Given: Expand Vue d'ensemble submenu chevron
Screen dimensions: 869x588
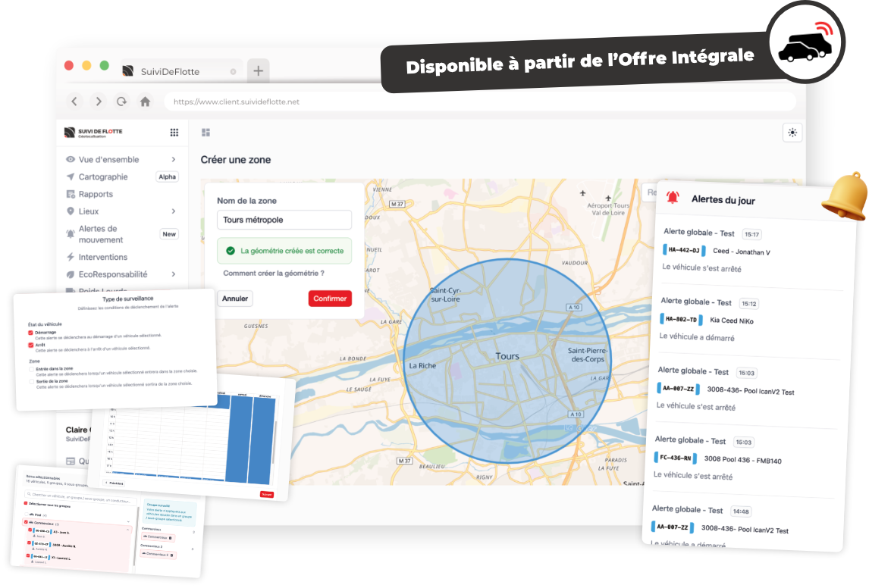Looking at the screenshot, I should pos(174,159).
